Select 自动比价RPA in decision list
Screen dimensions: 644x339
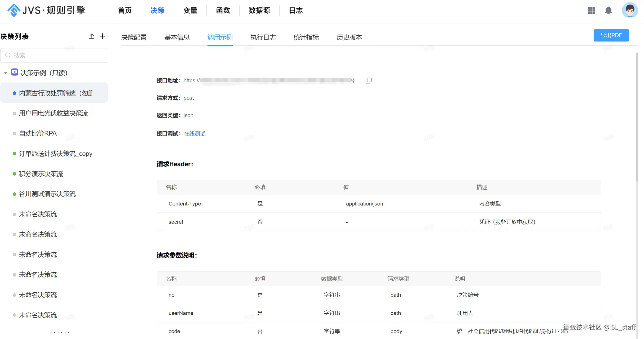tap(38, 133)
